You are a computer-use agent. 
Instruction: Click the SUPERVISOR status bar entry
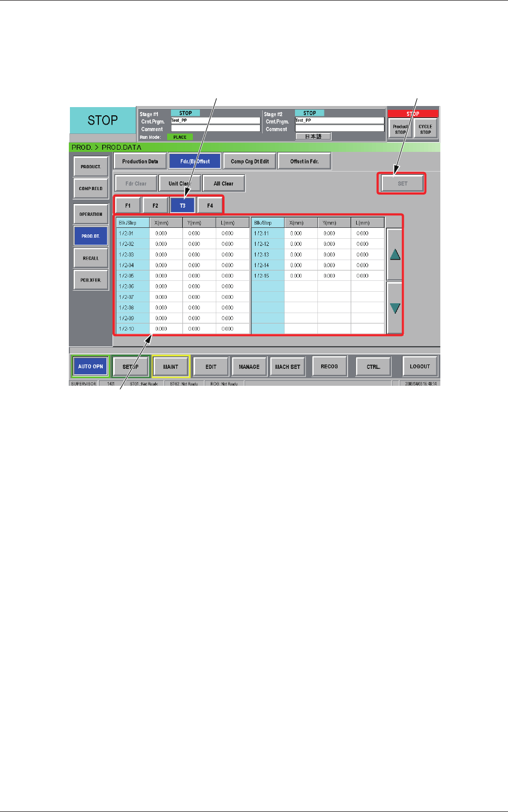click(84, 384)
